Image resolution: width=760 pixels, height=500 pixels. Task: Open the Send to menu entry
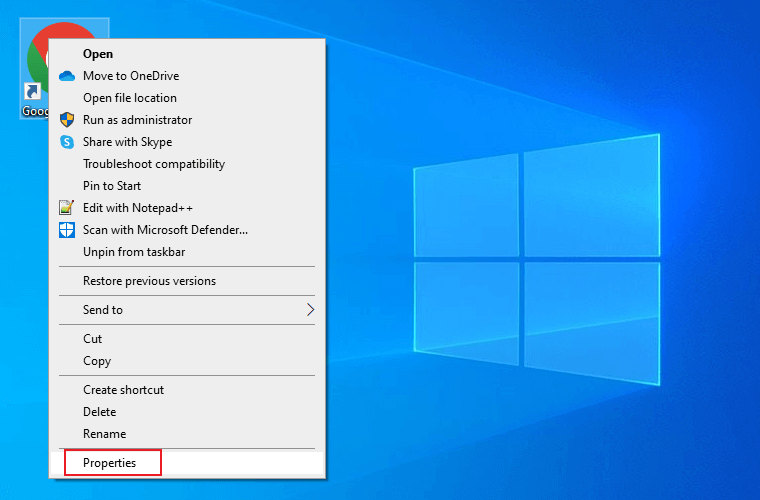(187, 310)
